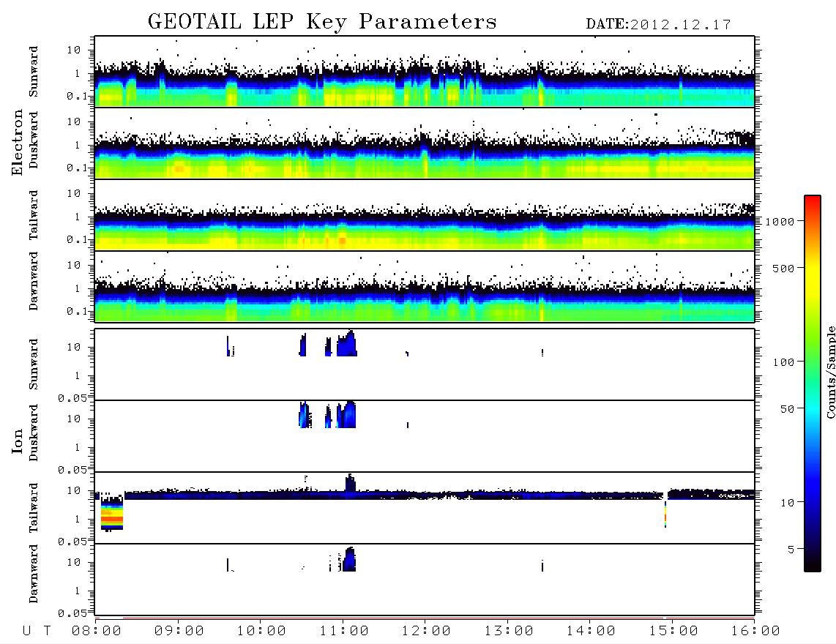Select the Electron 'Dawnward' axis label
This screenshot has height=644, width=836.
tap(33, 281)
